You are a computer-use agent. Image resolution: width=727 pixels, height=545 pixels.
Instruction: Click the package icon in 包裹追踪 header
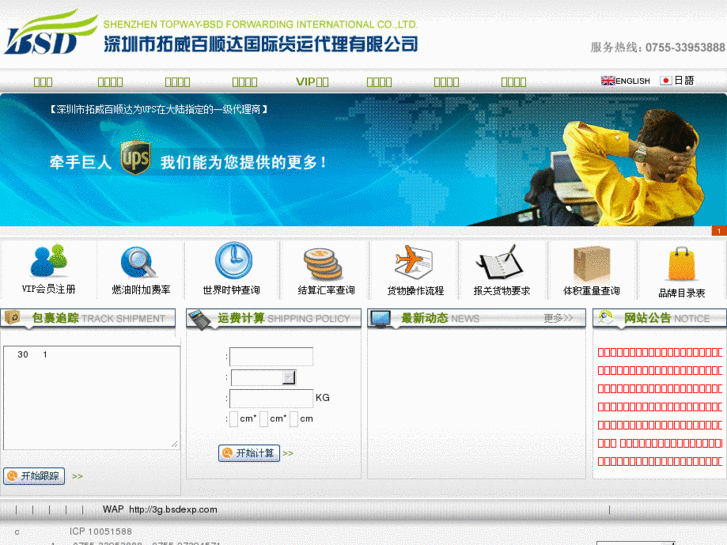point(13,317)
